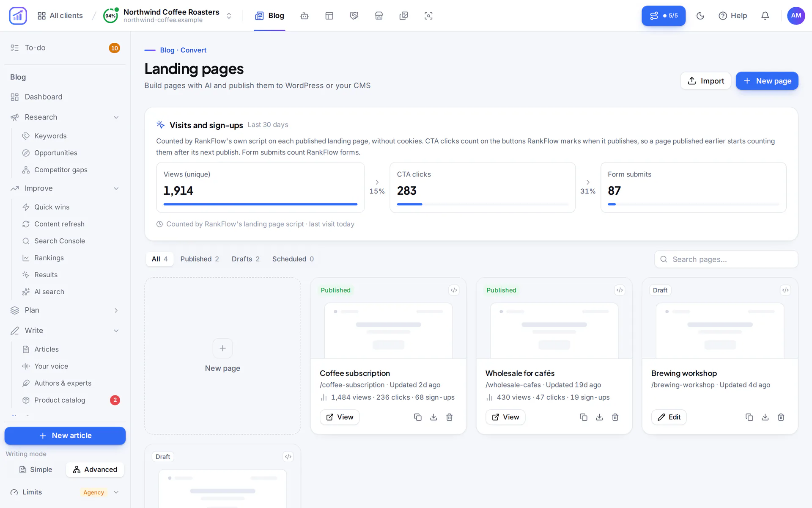Duplicate the Coffee subscription page
This screenshot has height=508, width=812.
point(418,417)
